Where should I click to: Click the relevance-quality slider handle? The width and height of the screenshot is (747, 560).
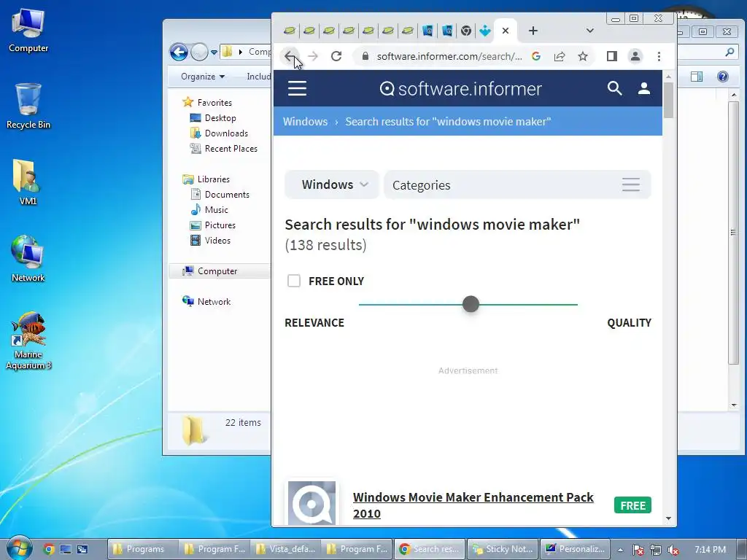471,304
